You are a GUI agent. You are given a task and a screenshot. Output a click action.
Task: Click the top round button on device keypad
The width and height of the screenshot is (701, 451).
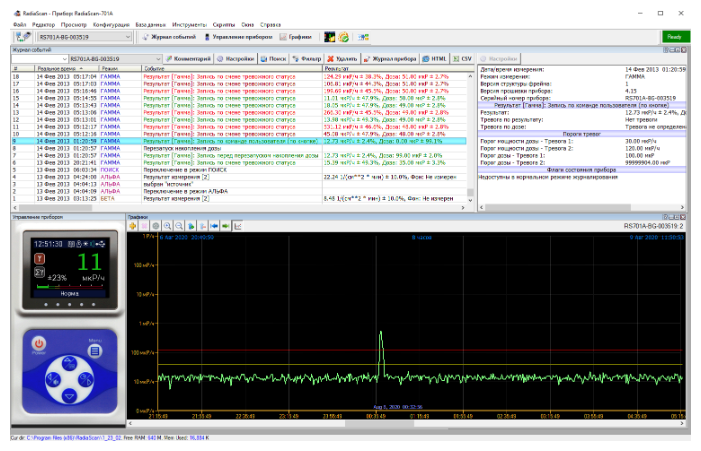(69, 363)
